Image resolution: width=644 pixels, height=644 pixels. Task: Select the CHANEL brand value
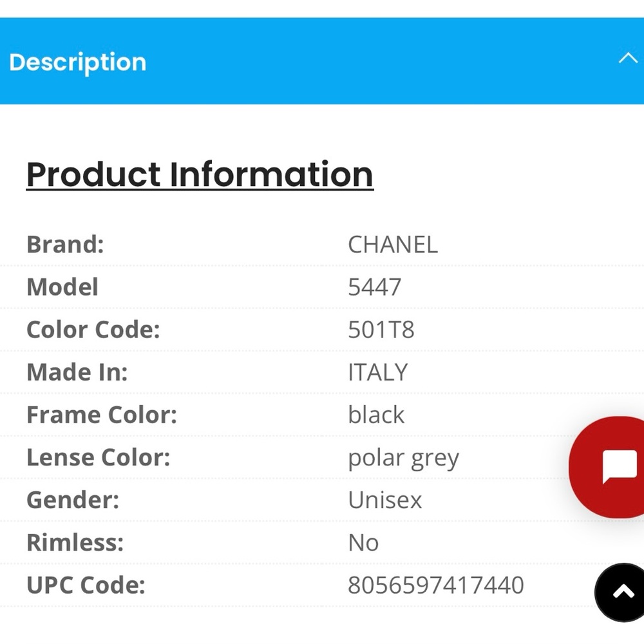point(393,245)
